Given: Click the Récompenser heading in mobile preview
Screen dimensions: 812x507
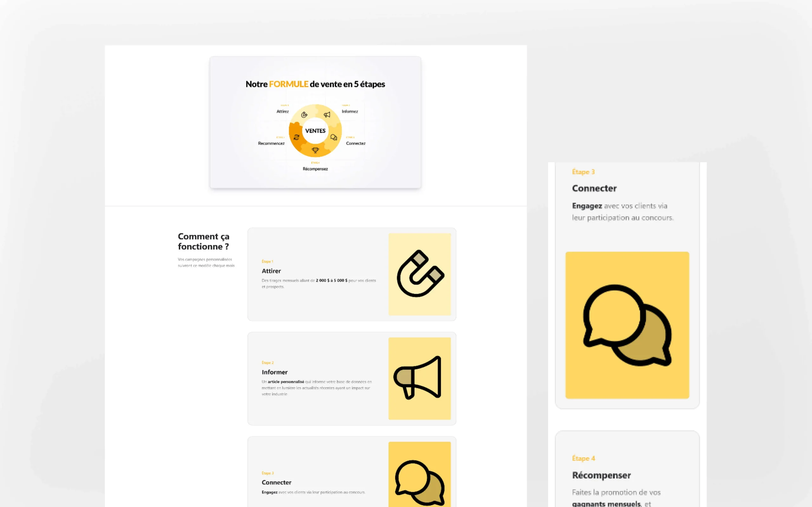Looking at the screenshot, I should point(601,475).
